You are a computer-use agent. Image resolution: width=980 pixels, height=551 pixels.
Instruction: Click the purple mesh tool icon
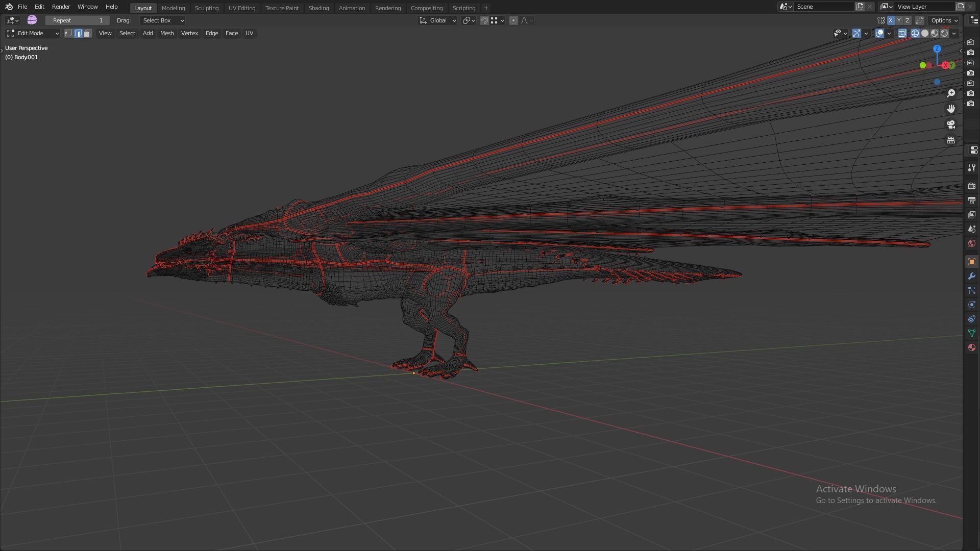32,20
